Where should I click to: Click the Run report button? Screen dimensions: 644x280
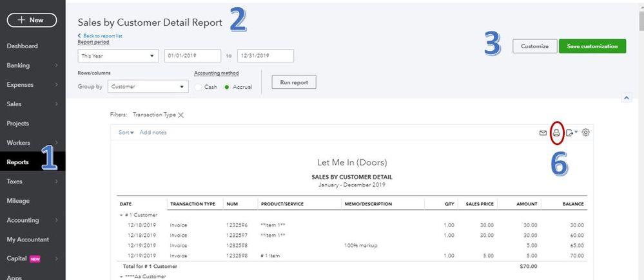pyautogui.click(x=294, y=82)
